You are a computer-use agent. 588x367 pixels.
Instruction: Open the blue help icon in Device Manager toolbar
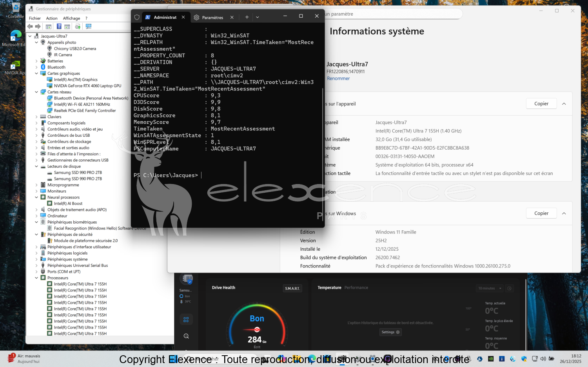pyautogui.click(x=59, y=27)
